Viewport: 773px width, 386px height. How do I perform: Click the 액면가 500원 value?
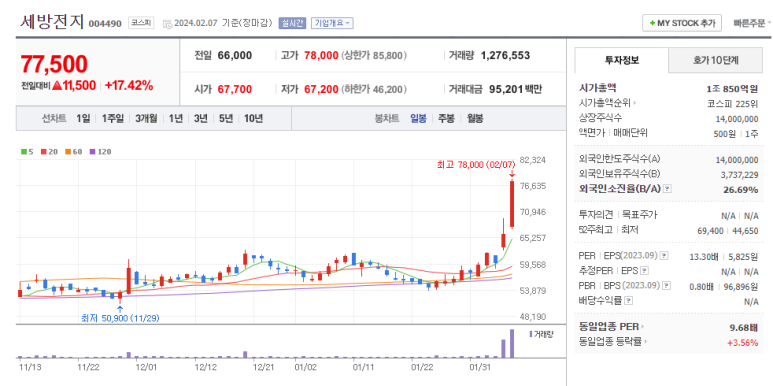(x=725, y=134)
